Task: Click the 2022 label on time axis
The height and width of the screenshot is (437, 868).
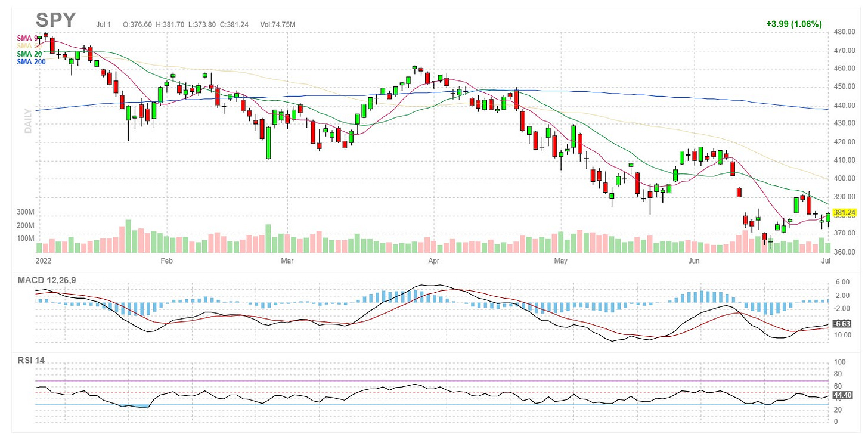Action: click(45, 261)
